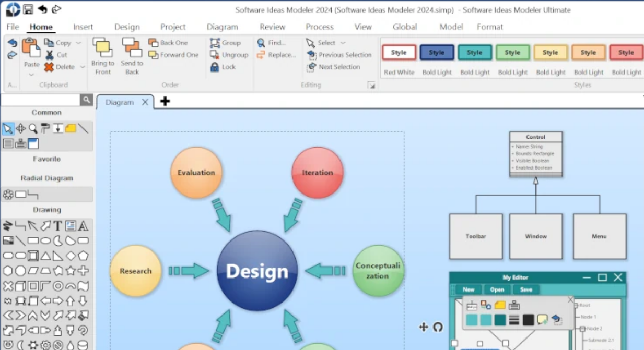Click the search field above the Common palette

[x=39, y=99]
